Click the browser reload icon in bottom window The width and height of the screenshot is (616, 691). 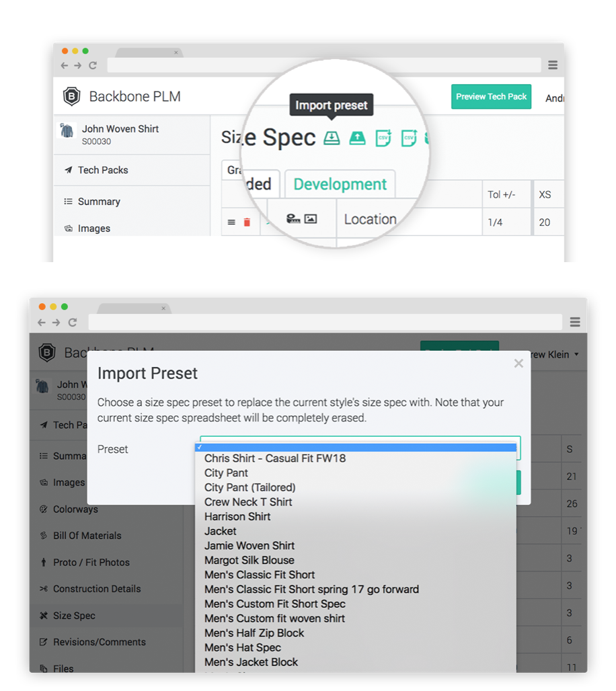(73, 322)
